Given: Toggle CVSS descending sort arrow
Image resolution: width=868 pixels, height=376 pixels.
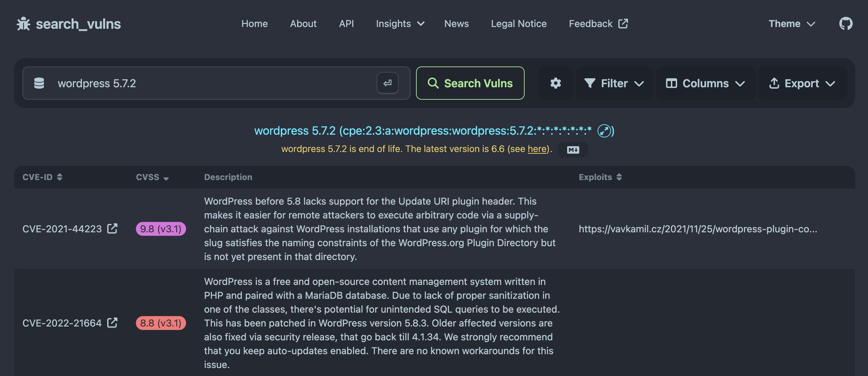Looking at the screenshot, I should pos(166,179).
